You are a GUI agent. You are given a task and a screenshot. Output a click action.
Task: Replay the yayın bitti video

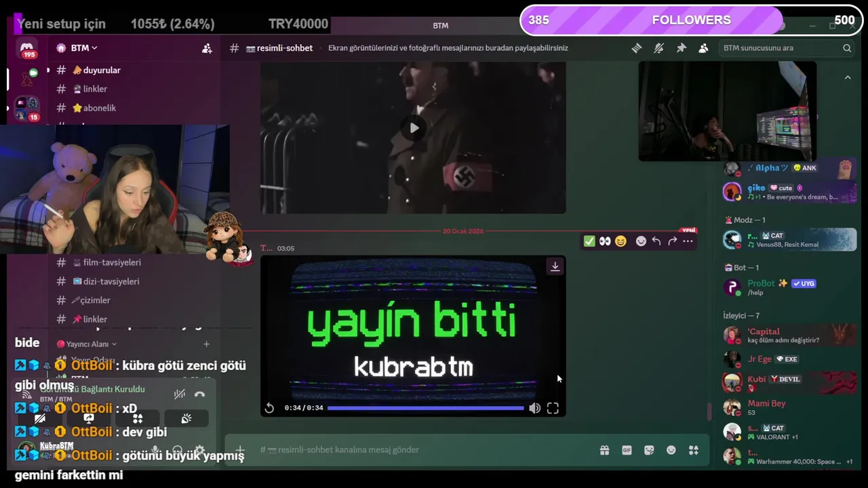point(269,408)
